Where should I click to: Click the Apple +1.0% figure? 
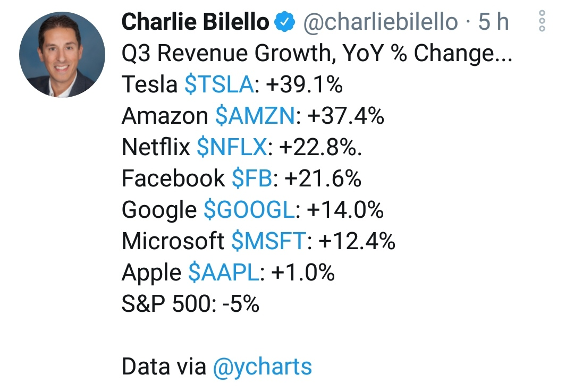pos(303,273)
